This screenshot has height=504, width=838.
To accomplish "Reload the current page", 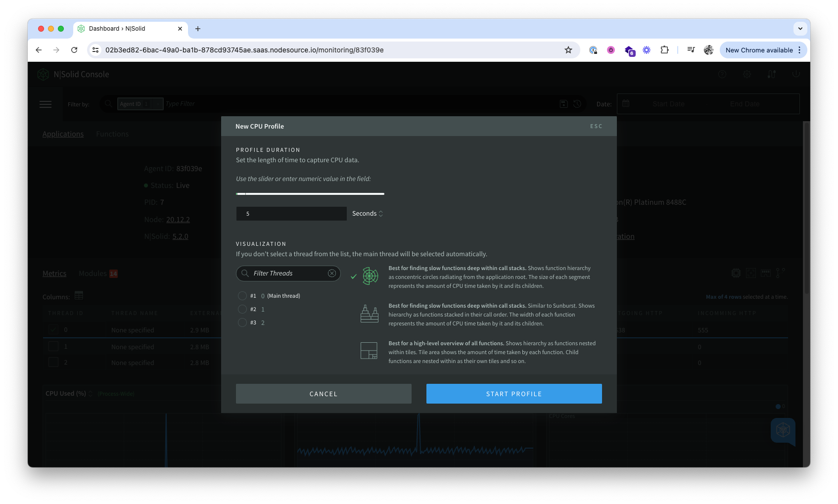I will point(74,50).
